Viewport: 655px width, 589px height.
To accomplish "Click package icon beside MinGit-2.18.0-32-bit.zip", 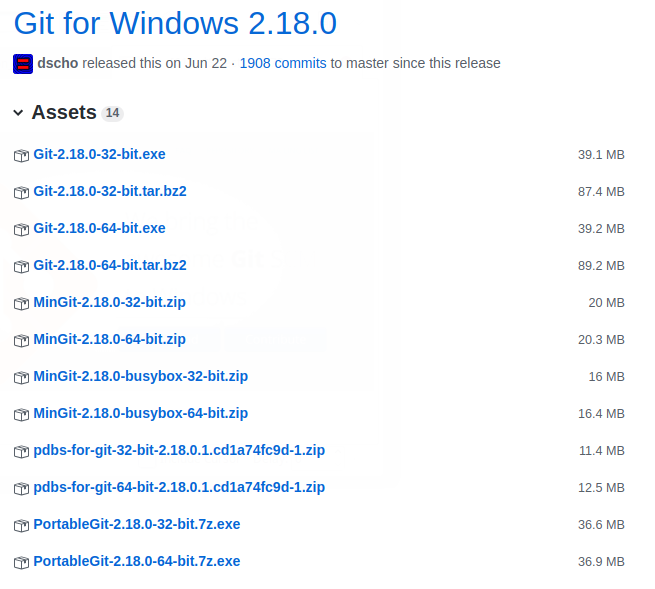I will 21,303.
